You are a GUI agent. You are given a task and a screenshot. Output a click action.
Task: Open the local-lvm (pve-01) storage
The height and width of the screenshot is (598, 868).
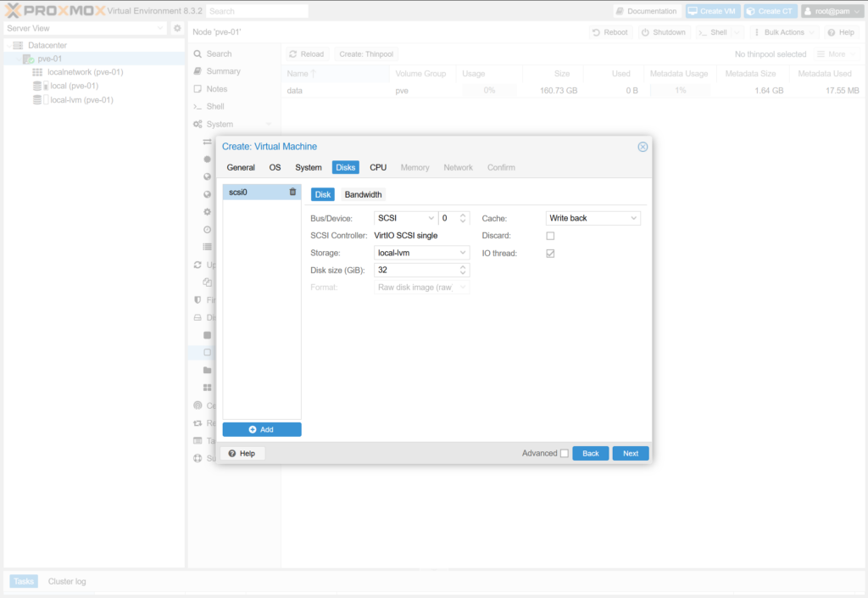(x=81, y=100)
